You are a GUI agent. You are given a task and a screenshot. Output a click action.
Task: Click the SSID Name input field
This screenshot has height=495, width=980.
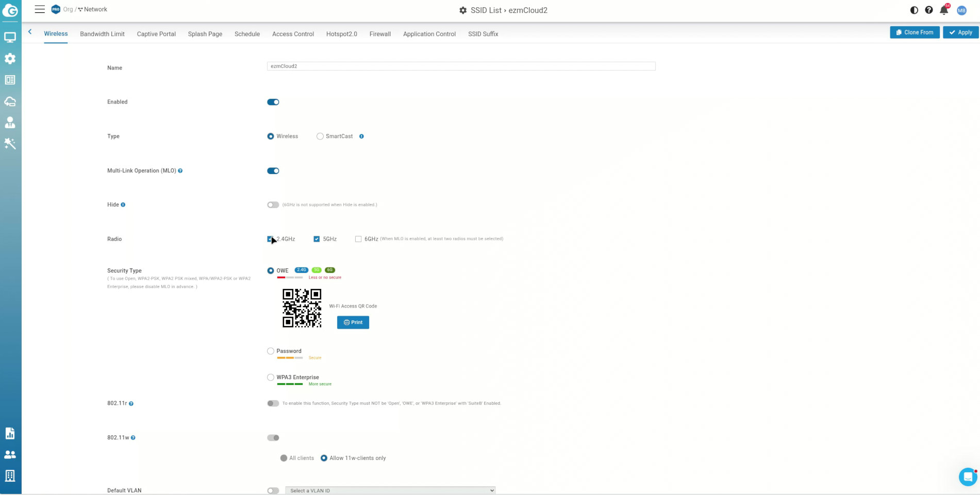click(x=461, y=66)
